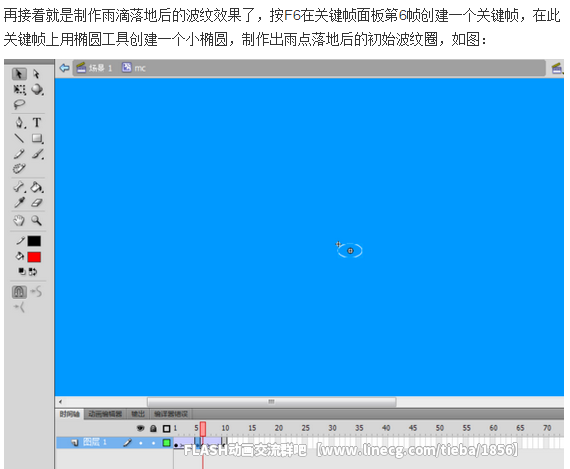Image resolution: width=570 pixels, height=469 pixels.
Task: Click the stage horizontal scrollbar thumb
Action: pos(272,402)
